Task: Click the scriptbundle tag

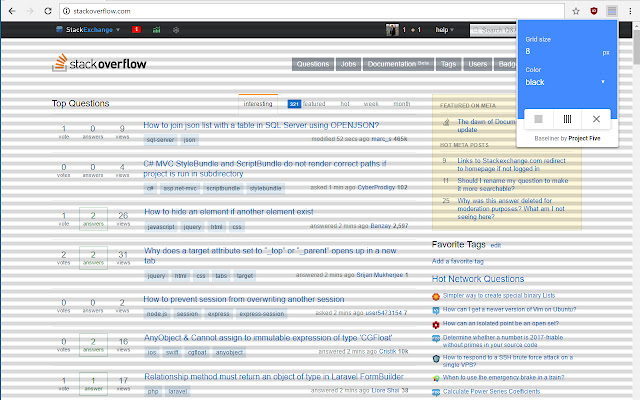Action: pyautogui.click(x=223, y=188)
